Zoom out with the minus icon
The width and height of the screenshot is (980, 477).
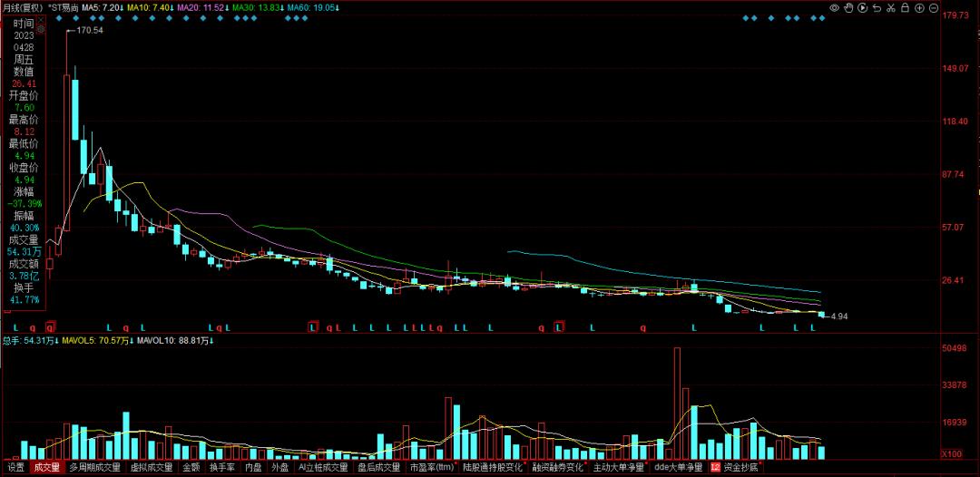(x=934, y=8)
